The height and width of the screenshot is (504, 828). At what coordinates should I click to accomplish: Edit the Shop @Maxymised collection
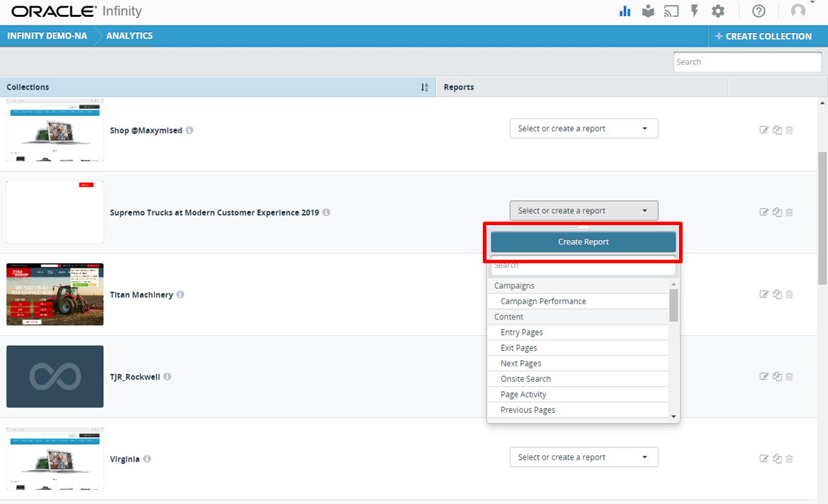[x=764, y=130]
